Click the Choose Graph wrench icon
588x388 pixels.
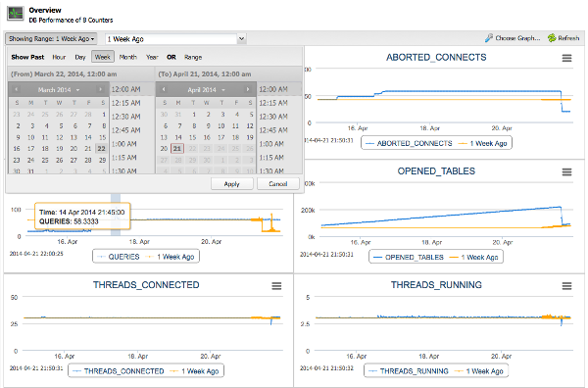(x=489, y=38)
